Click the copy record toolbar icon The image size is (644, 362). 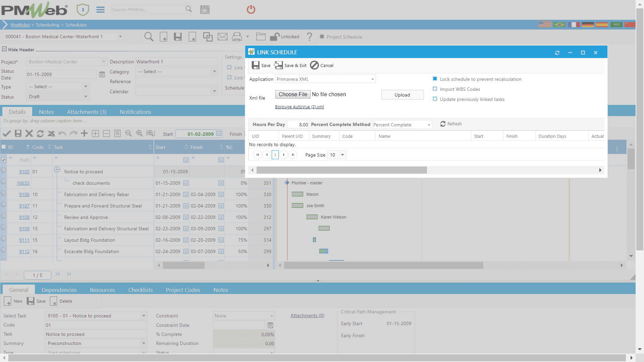[208, 37]
